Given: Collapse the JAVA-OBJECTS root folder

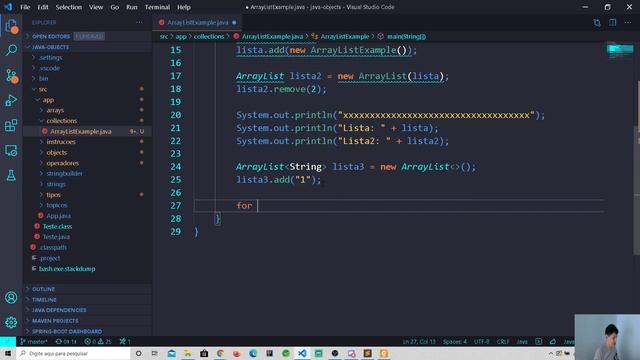Looking at the screenshot, I should coord(88,47).
